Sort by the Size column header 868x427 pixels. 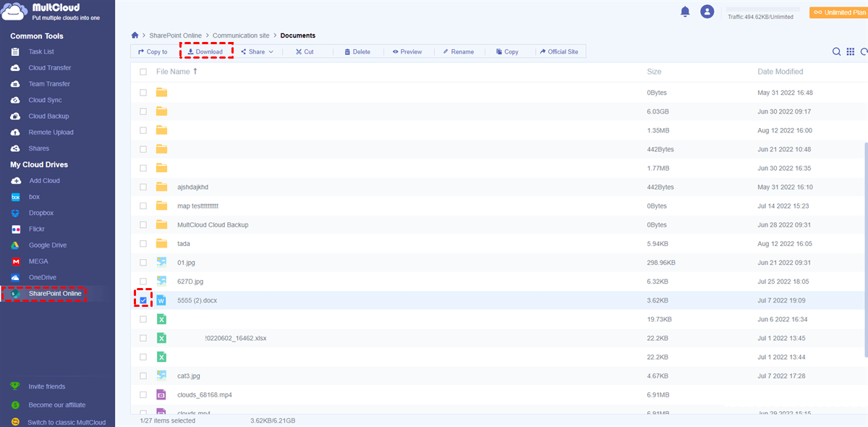click(x=655, y=72)
